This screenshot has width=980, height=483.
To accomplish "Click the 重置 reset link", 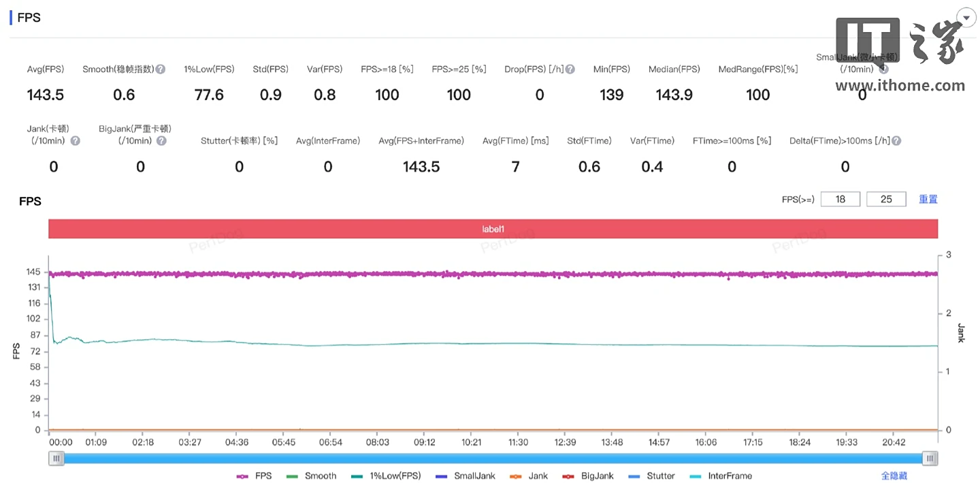I will (928, 199).
